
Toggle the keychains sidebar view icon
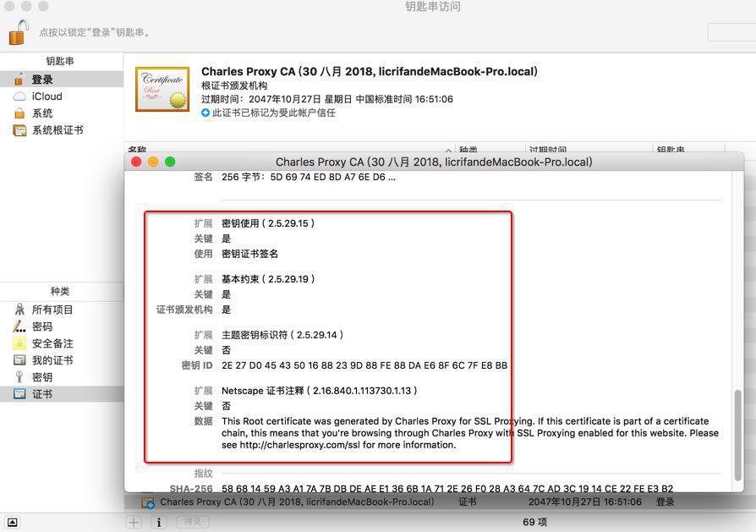[13, 523]
